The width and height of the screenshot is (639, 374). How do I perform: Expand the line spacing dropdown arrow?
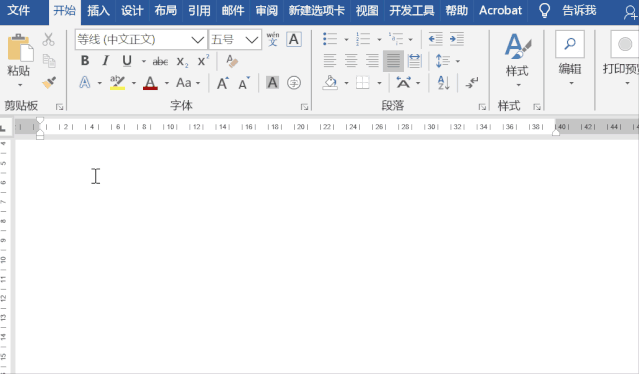pyautogui.click(x=458, y=61)
